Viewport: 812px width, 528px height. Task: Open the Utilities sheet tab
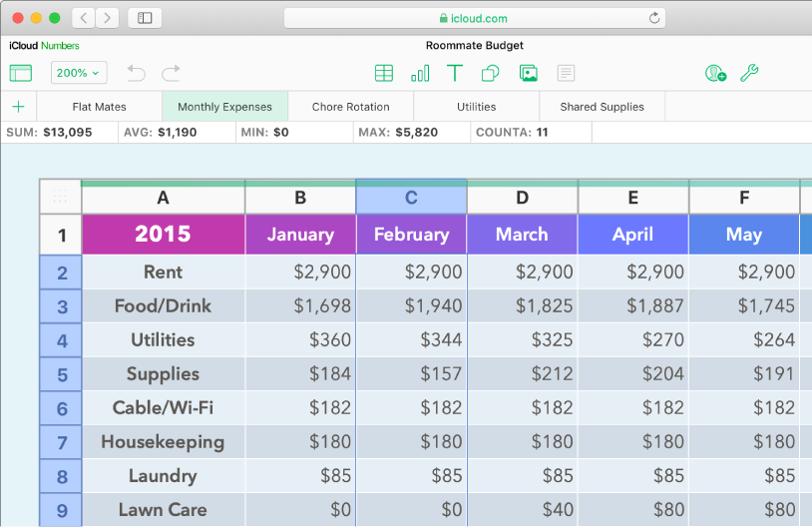pyautogui.click(x=476, y=107)
